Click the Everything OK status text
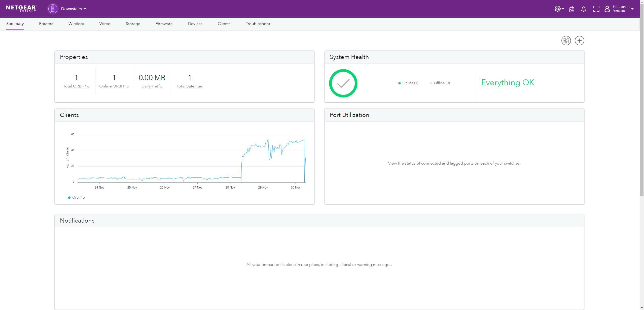Viewport: 644px width, 310px height. point(508,83)
